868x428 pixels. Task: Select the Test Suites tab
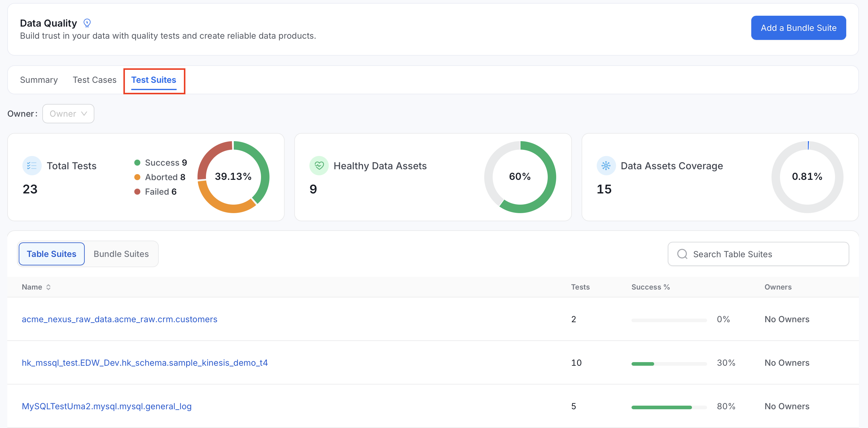pos(154,80)
